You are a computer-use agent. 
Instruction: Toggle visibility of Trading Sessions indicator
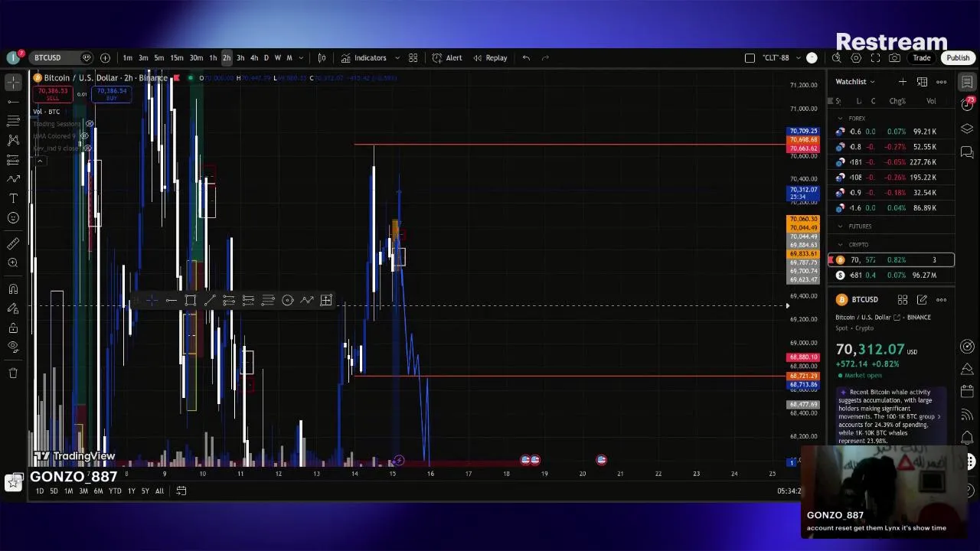point(90,123)
